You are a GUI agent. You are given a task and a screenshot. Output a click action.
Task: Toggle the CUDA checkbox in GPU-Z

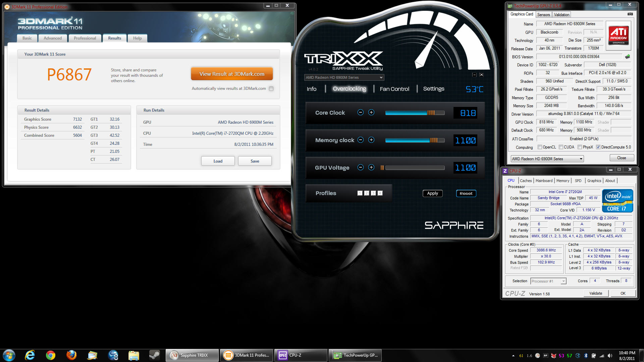click(561, 147)
